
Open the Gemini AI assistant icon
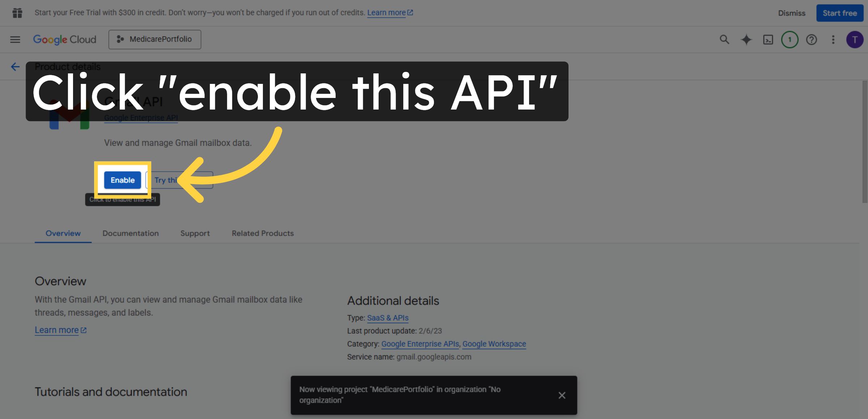746,39
